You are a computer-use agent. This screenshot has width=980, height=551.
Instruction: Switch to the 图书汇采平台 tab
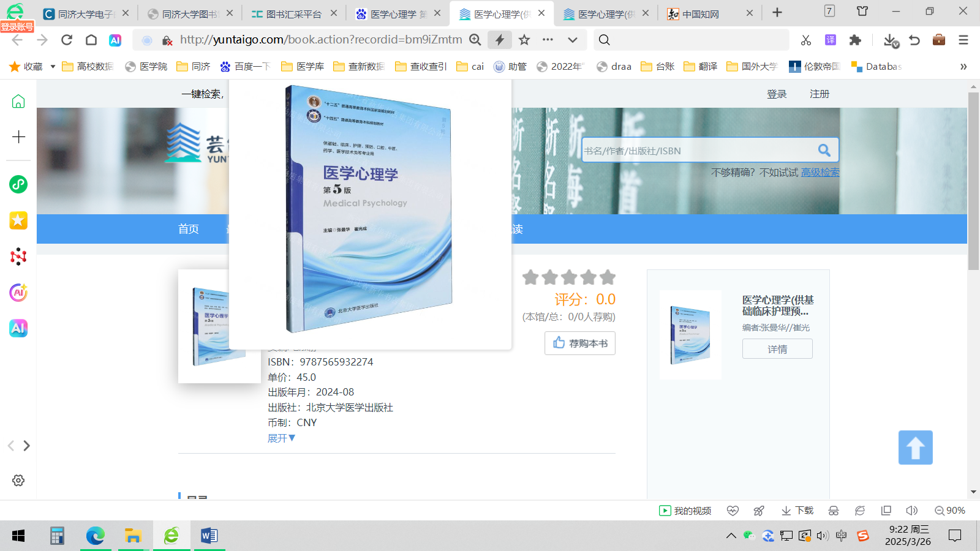click(294, 13)
